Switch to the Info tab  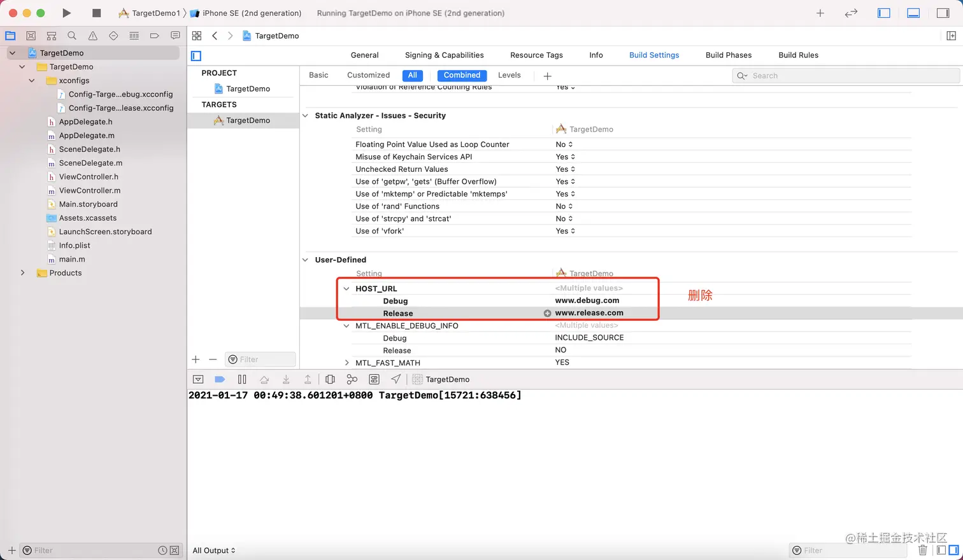(596, 55)
